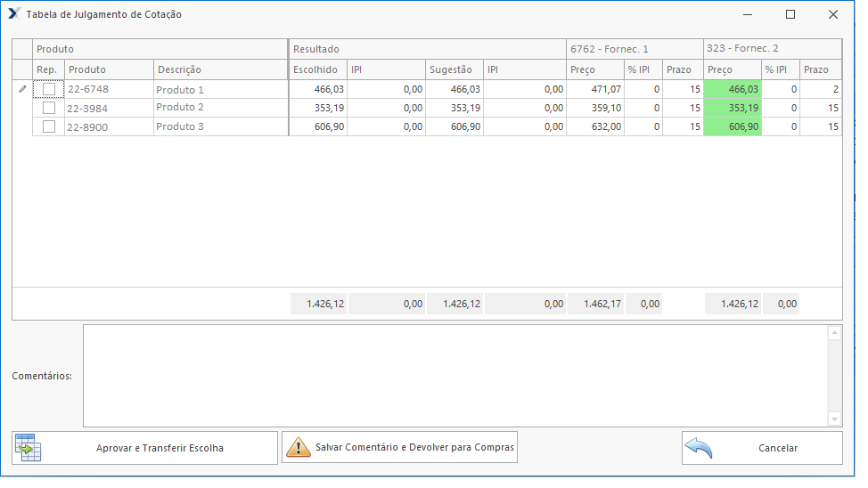Click scroll down arrow in comments box
Viewport: 868px width, 488px height.
[834, 419]
